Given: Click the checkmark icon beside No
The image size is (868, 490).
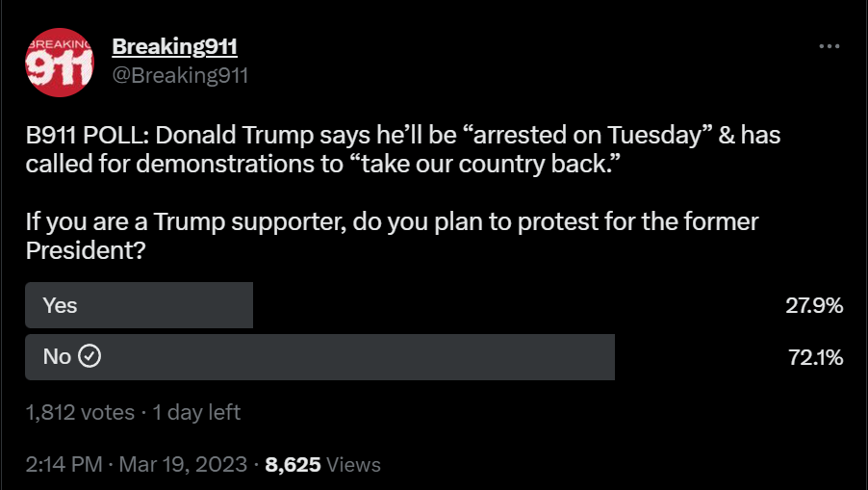Looking at the screenshot, I should pos(89,357).
